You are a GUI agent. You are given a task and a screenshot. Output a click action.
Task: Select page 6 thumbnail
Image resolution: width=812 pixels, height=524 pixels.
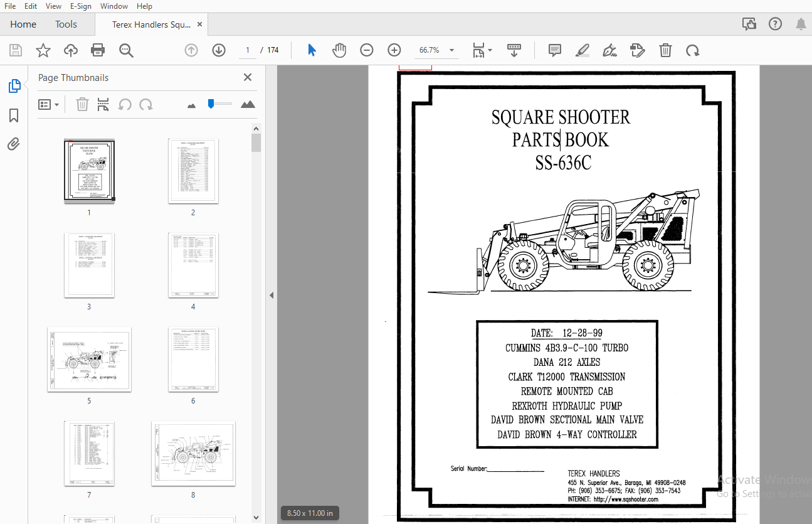[193, 360]
